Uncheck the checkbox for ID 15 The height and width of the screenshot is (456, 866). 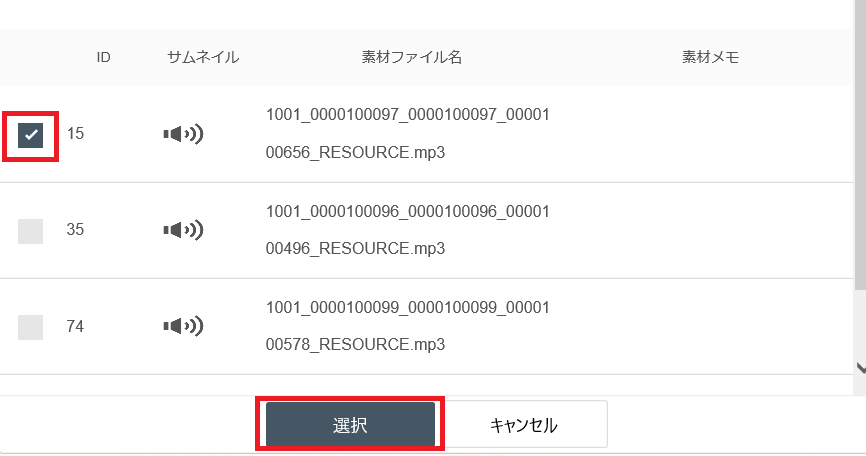click(x=30, y=134)
